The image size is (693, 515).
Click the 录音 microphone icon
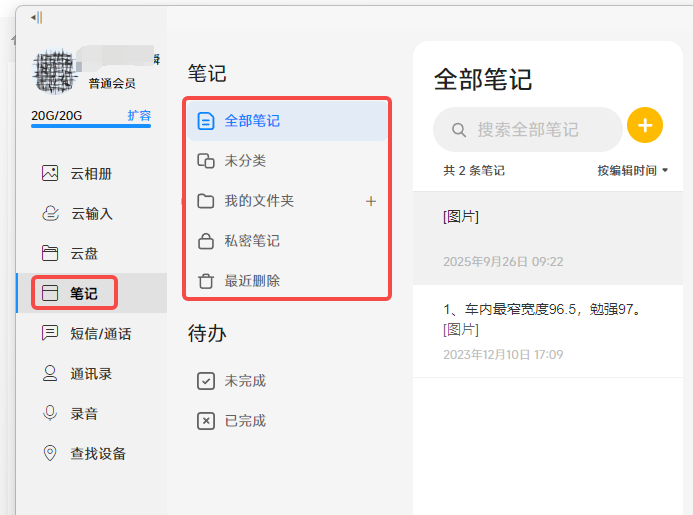[x=50, y=413]
